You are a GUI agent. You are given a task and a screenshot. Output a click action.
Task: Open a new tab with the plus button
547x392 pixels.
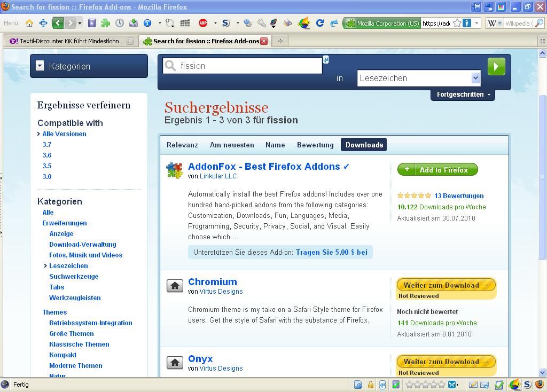[x=280, y=41]
